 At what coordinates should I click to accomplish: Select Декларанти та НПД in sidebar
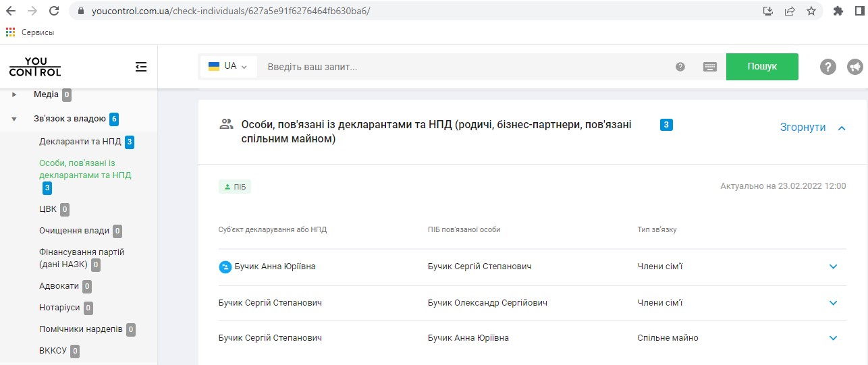[80, 142]
